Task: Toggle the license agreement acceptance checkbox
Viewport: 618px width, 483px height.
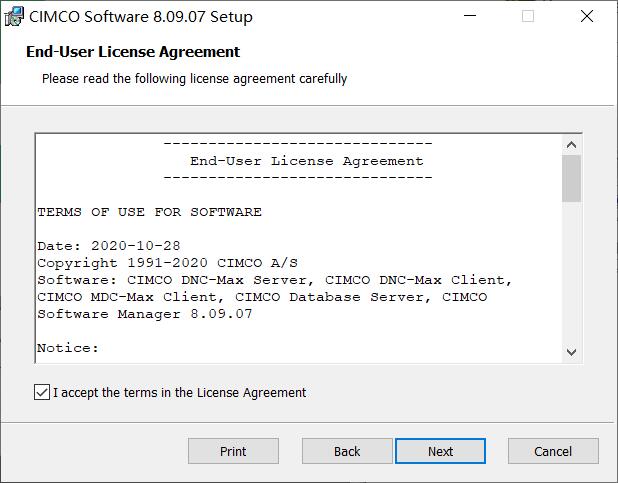Action: point(41,393)
